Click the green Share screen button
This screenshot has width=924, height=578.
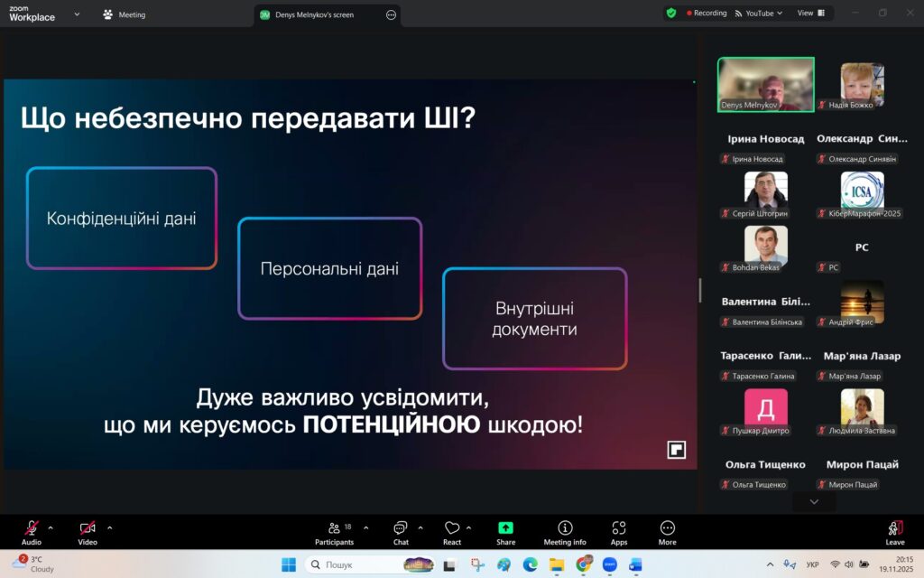[x=505, y=532]
